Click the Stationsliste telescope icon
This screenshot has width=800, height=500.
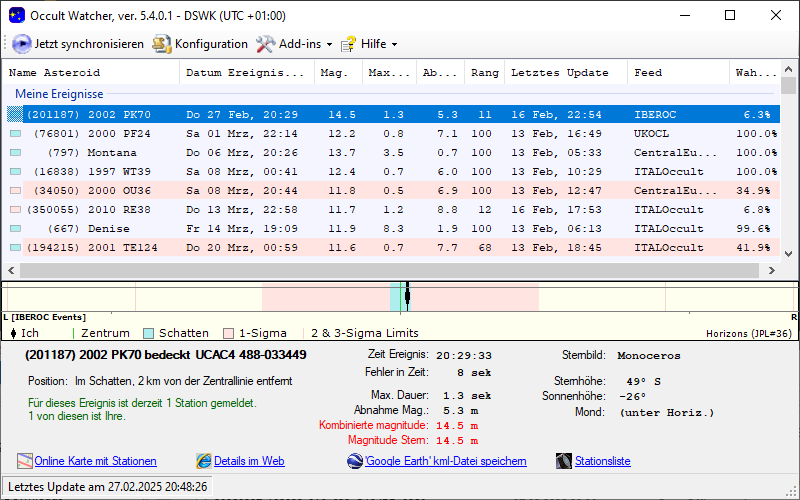[x=564, y=461]
